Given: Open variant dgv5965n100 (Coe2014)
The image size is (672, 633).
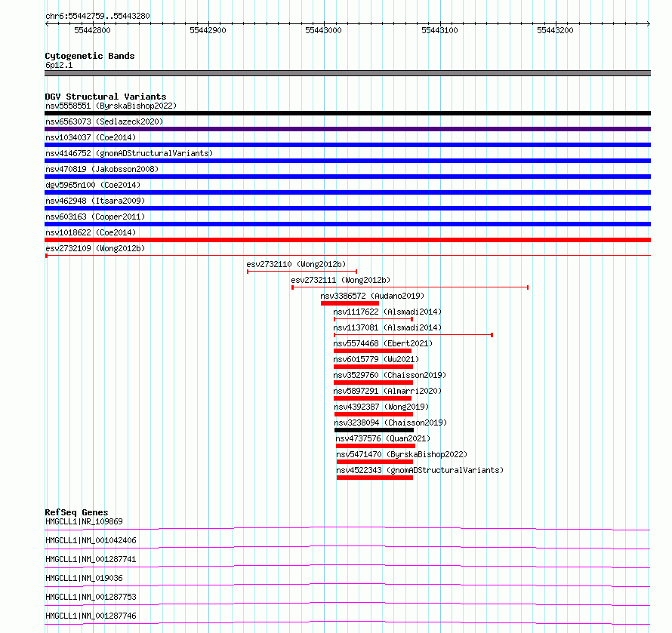Looking at the screenshot, I should (93, 185).
